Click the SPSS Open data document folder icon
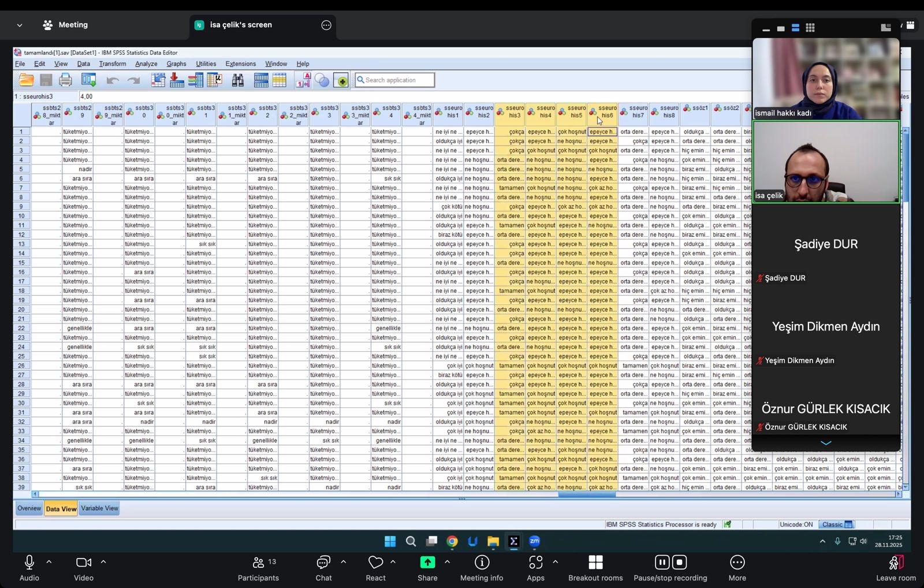Image resolution: width=924 pixels, height=588 pixels. pyautogui.click(x=26, y=80)
